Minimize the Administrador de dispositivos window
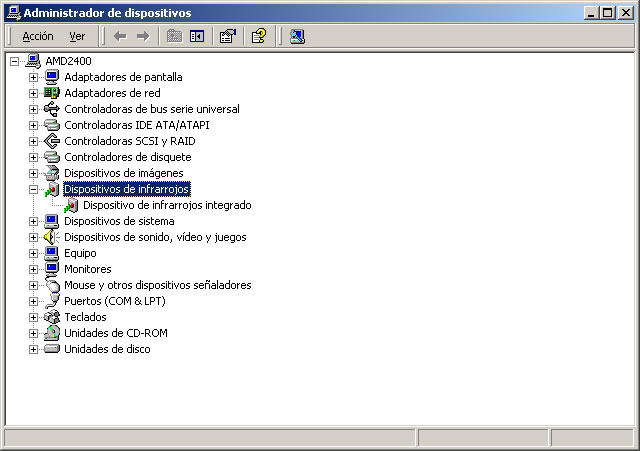The image size is (640, 451). tap(591, 13)
